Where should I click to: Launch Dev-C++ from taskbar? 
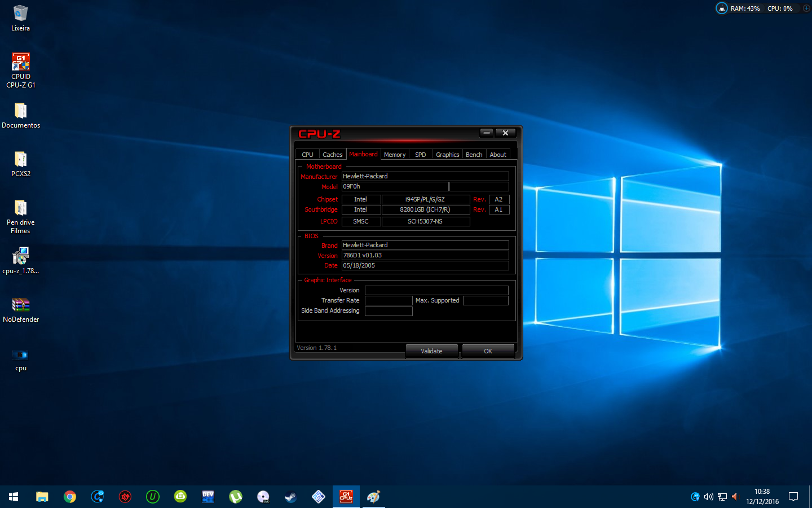click(208, 497)
